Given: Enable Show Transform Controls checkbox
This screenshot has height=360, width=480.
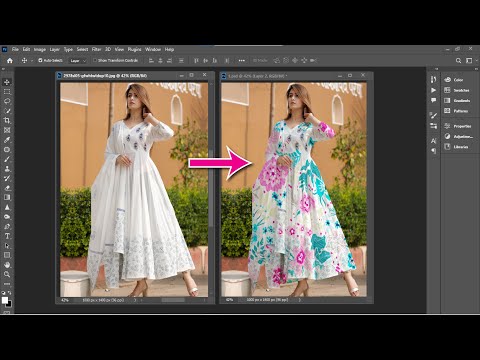Looking at the screenshot, I should (95, 61).
